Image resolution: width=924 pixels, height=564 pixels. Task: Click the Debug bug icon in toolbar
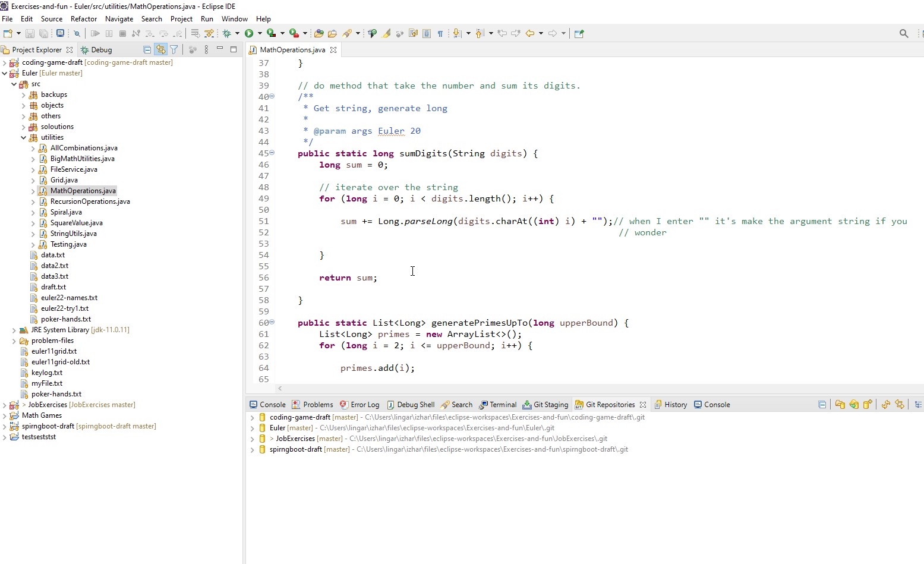226,34
